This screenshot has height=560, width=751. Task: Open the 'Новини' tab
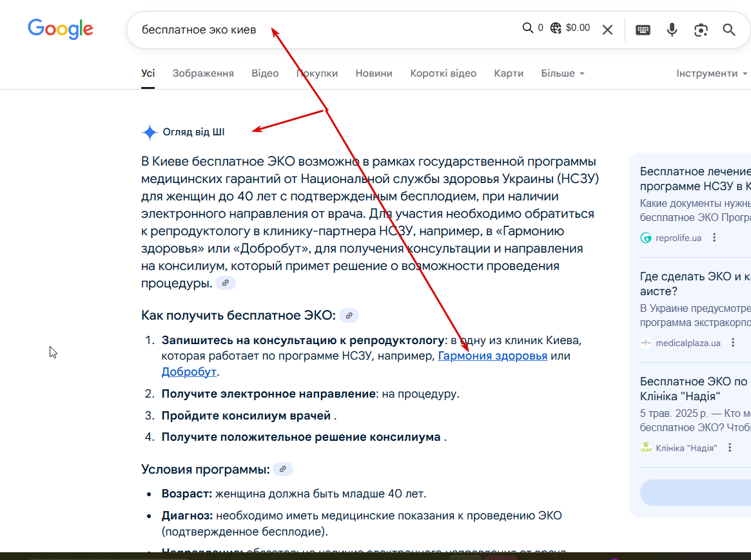[x=374, y=73]
